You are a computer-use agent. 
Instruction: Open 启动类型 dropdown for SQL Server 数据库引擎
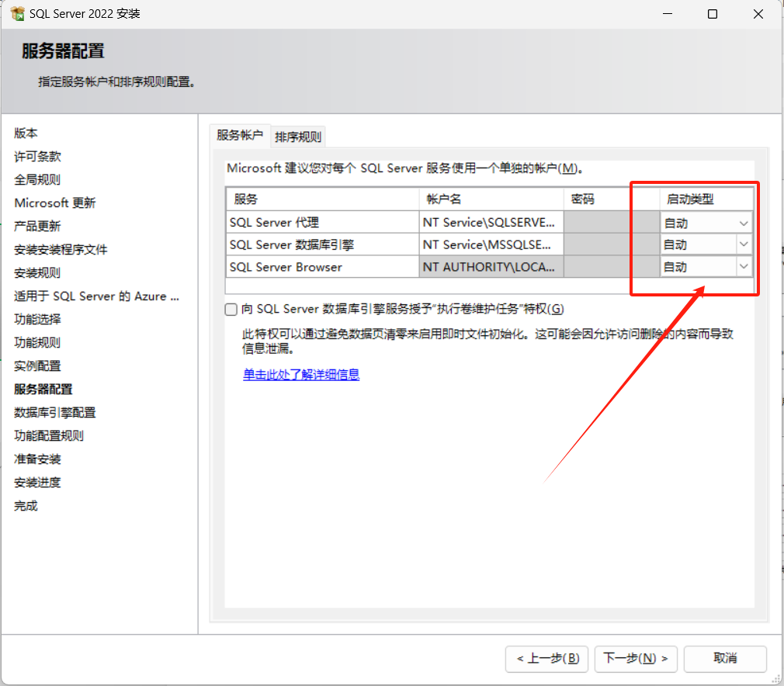(744, 244)
